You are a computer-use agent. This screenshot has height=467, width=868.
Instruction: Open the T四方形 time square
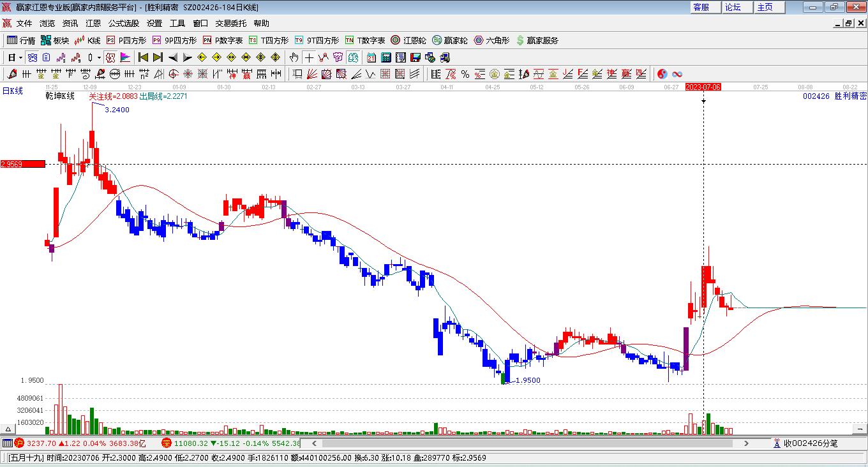pyautogui.click(x=269, y=40)
